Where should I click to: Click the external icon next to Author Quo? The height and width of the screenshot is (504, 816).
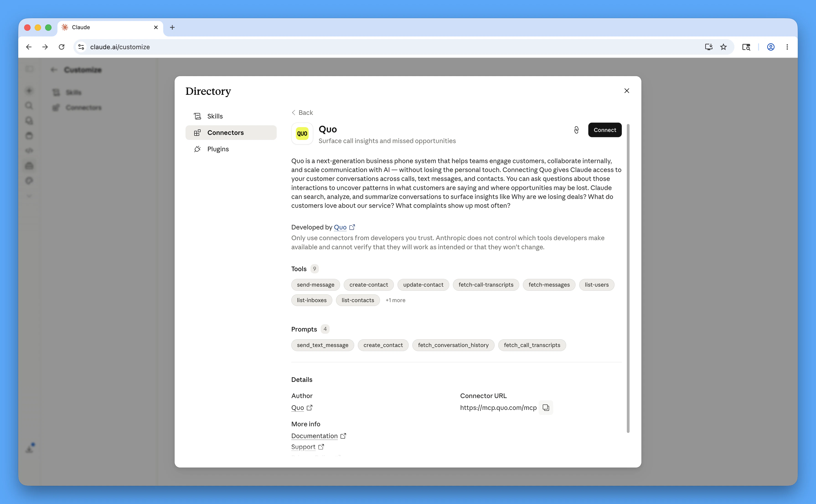pos(310,408)
